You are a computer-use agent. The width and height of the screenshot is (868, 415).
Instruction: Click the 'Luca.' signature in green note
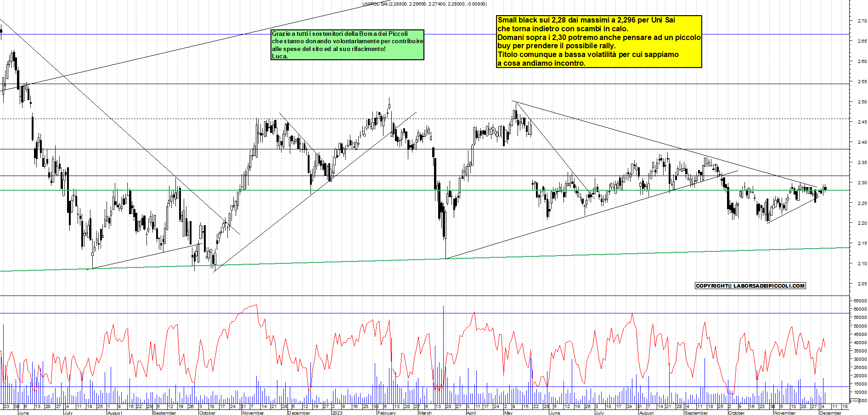[x=280, y=56]
